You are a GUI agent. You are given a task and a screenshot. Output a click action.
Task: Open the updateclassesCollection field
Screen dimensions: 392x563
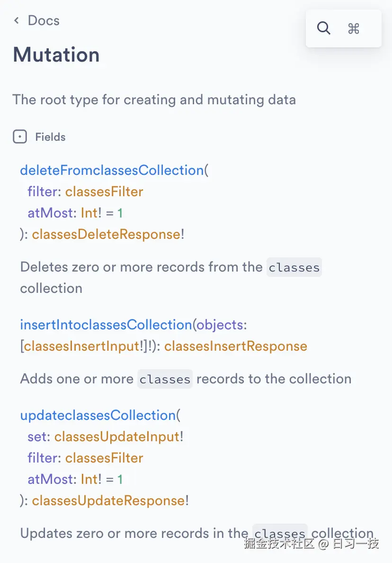coord(98,415)
